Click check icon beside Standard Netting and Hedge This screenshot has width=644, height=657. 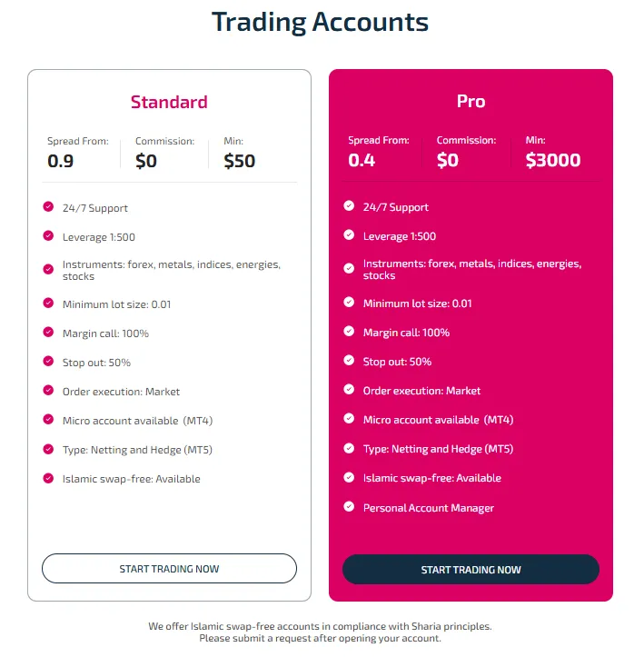click(x=48, y=449)
